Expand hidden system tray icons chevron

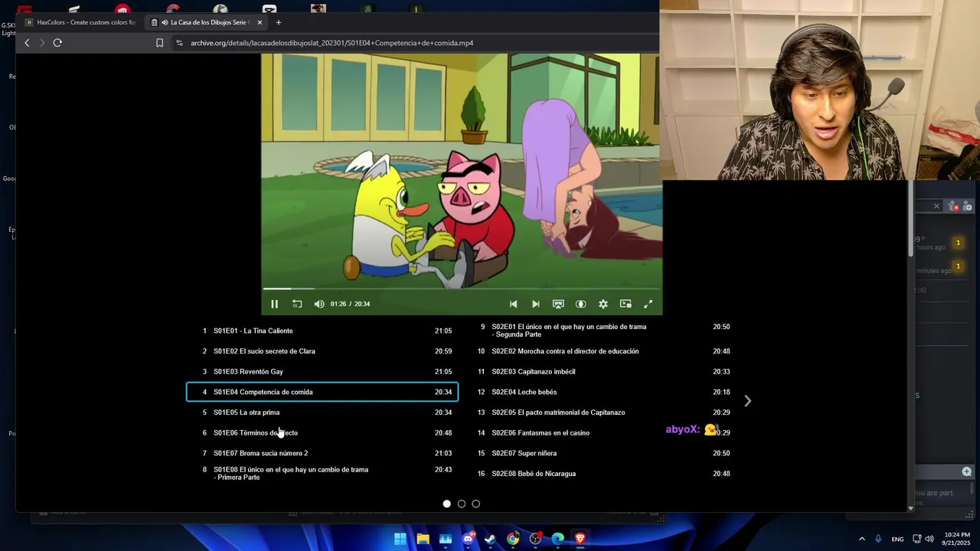861,539
